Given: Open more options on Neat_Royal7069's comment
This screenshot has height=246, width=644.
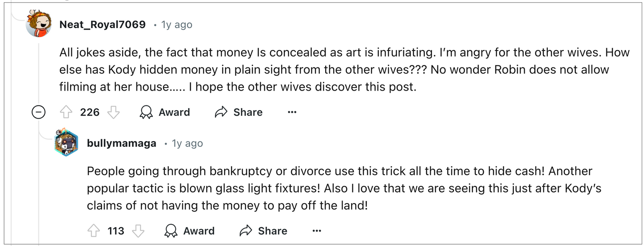Looking at the screenshot, I should coord(292,113).
